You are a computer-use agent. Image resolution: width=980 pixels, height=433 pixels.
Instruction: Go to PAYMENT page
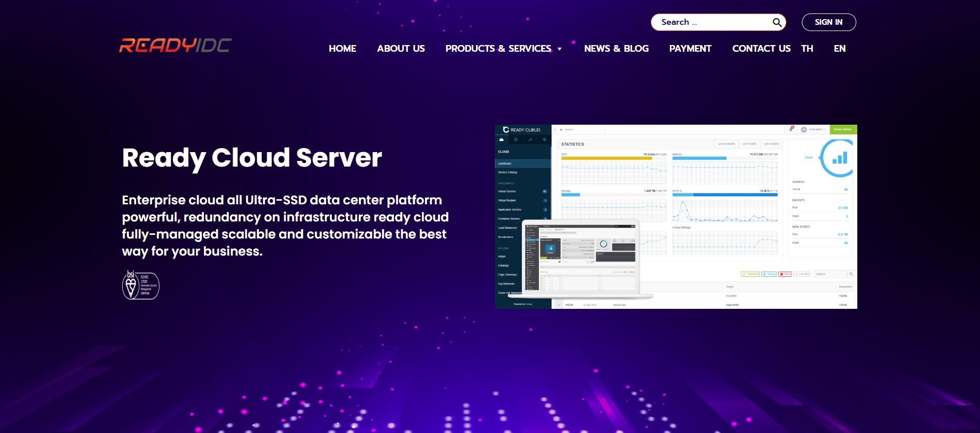(x=690, y=49)
